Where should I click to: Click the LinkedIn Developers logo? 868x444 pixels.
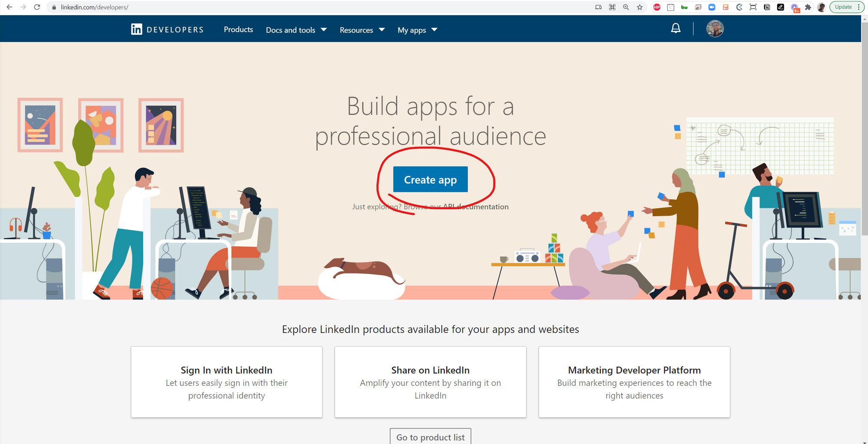[x=167, y=30]
